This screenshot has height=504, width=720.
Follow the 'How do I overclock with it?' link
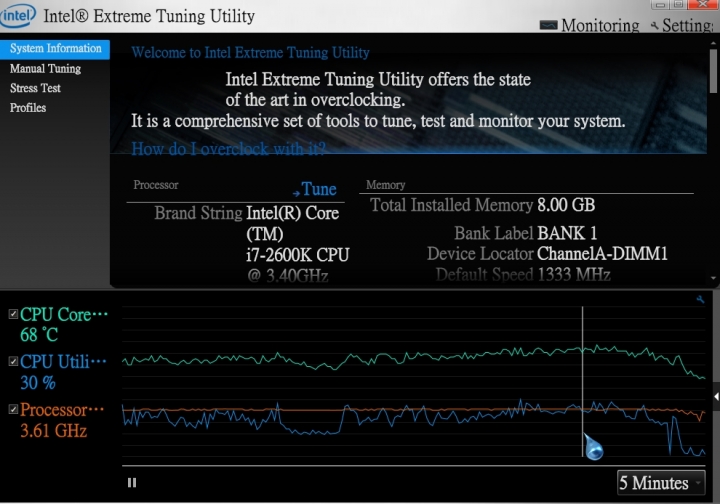[x=228, y=149]
